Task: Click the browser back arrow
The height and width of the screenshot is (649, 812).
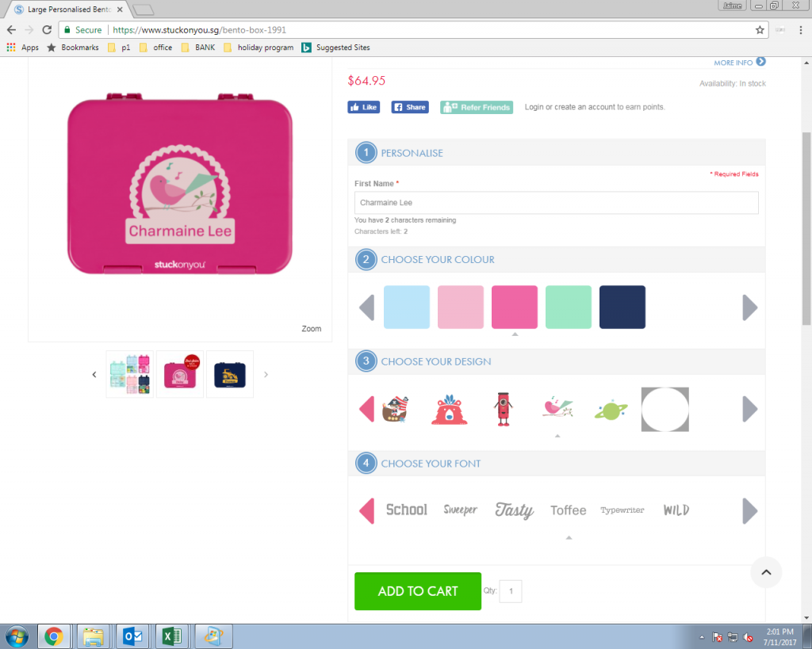Action: point(11,30)
